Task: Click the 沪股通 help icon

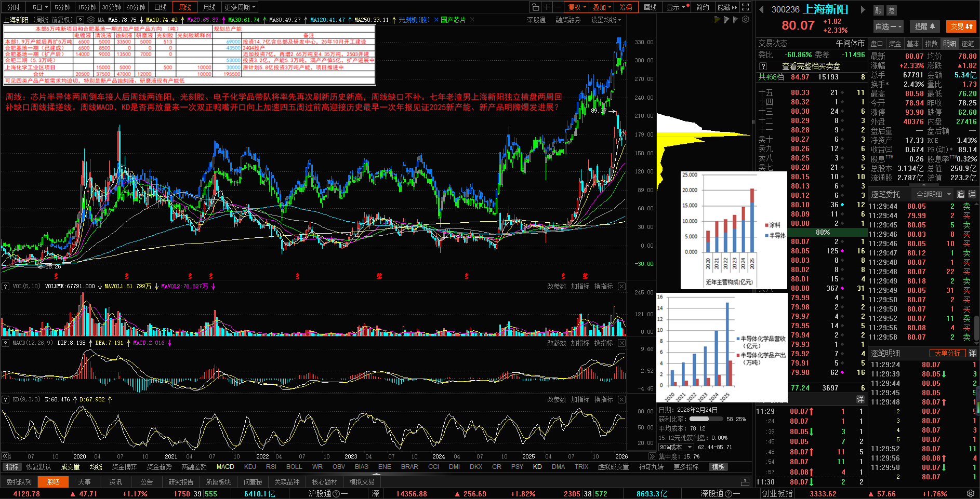Action: click(x=336, y=494)
